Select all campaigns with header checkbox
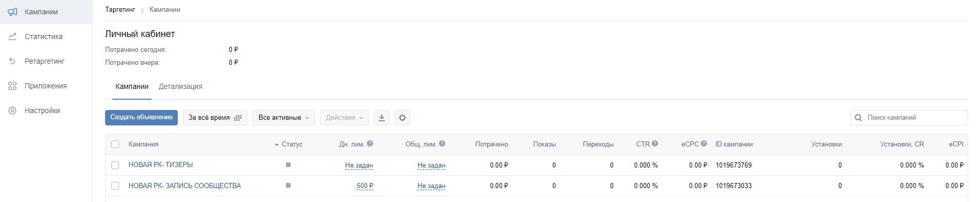Image resolution: width=980 pixels, height=202 pixels. point(115,144)
